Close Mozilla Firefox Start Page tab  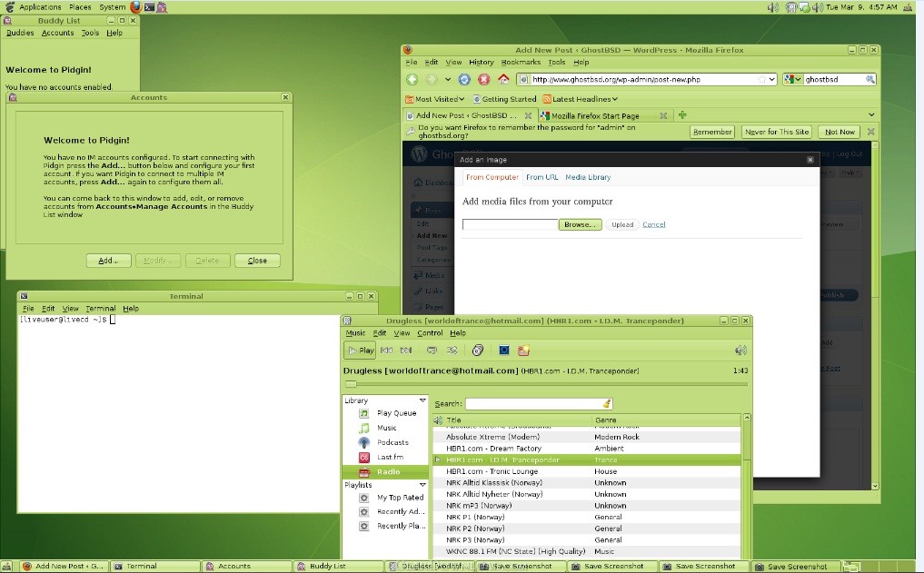pos(663,115)
